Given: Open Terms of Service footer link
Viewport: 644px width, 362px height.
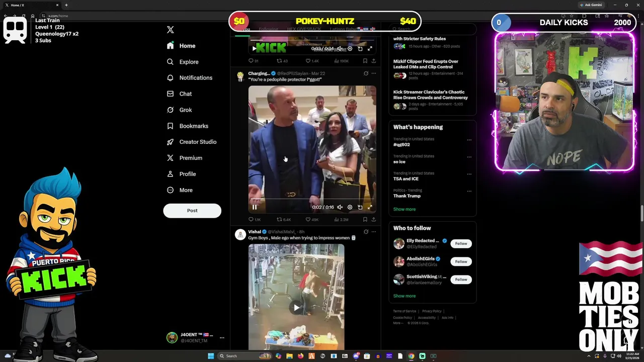Looking at the screenshot, I should point(405,311).
